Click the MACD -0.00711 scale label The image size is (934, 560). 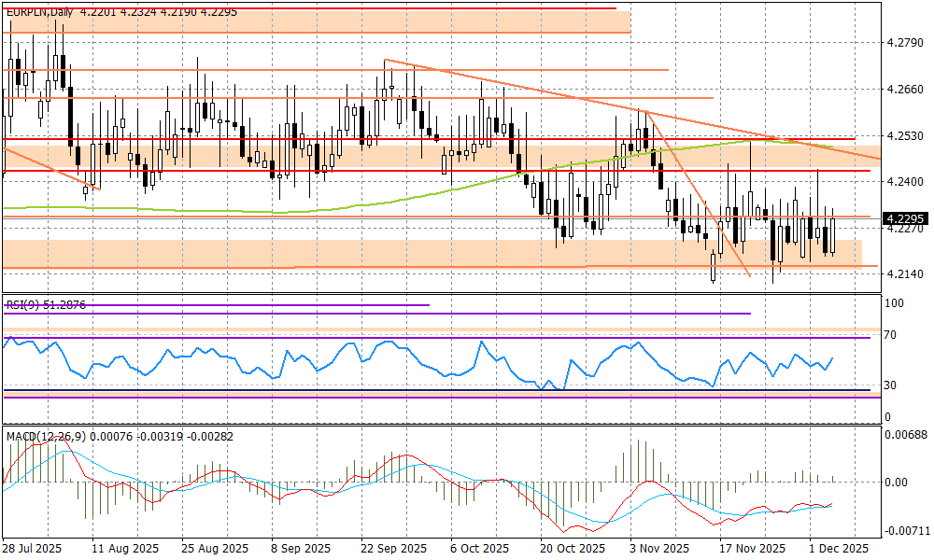(906, 530)
